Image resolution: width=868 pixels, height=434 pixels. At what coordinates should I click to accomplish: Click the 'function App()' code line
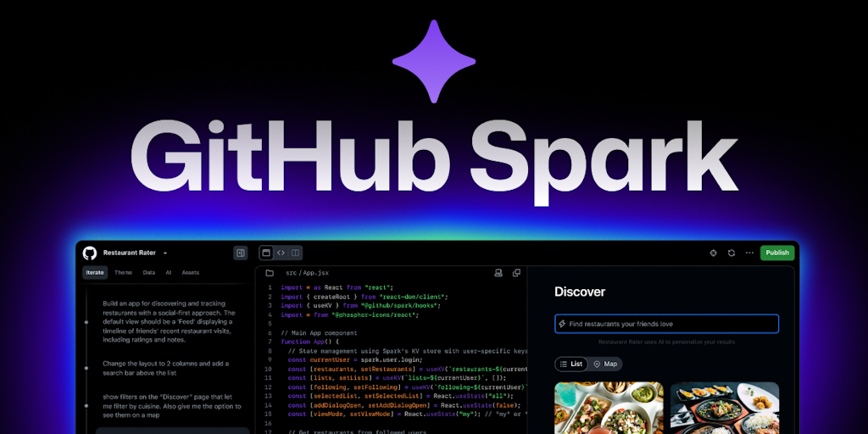(x=309, y=342)
